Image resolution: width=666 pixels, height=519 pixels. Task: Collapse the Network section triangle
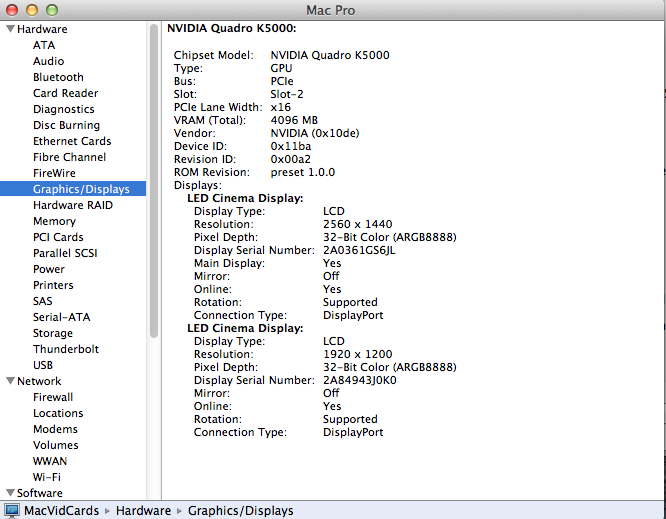[x=11, y=381]
